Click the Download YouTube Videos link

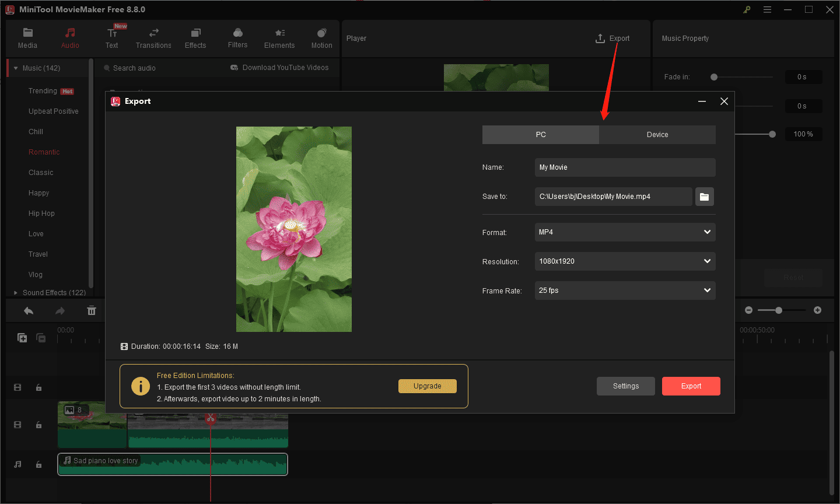[x=279, y=68]
